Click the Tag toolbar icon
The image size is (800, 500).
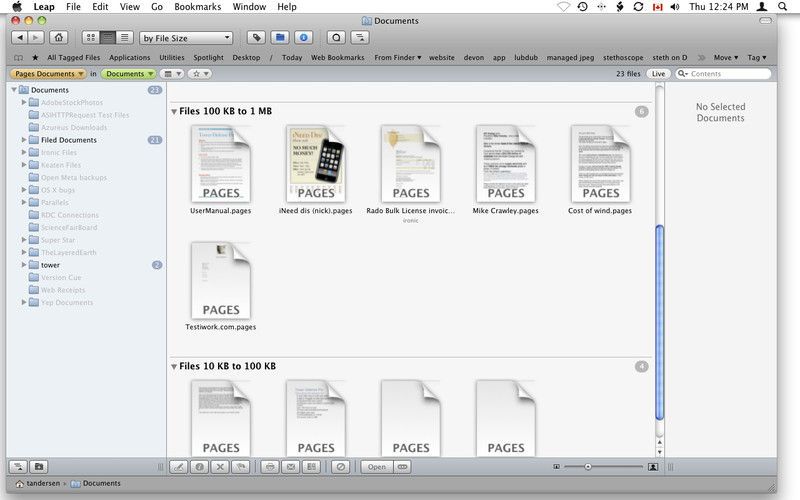pos(257,38)
